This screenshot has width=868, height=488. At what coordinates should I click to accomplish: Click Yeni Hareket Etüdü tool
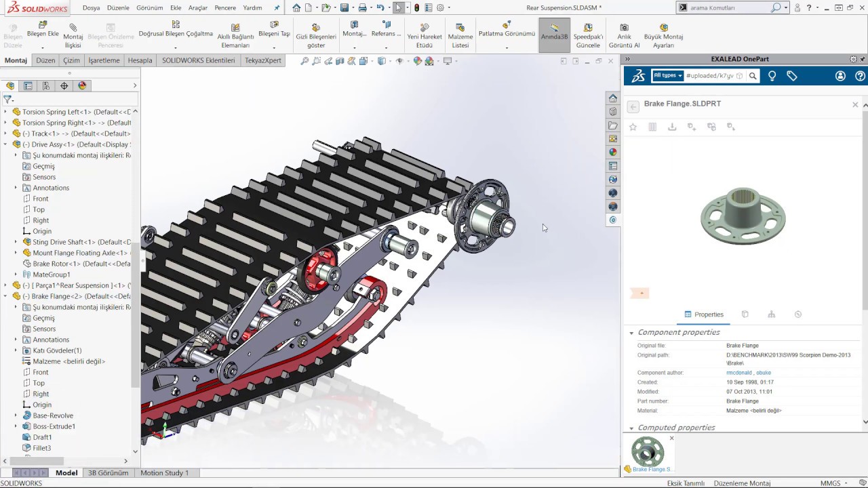tap(425, 37)
